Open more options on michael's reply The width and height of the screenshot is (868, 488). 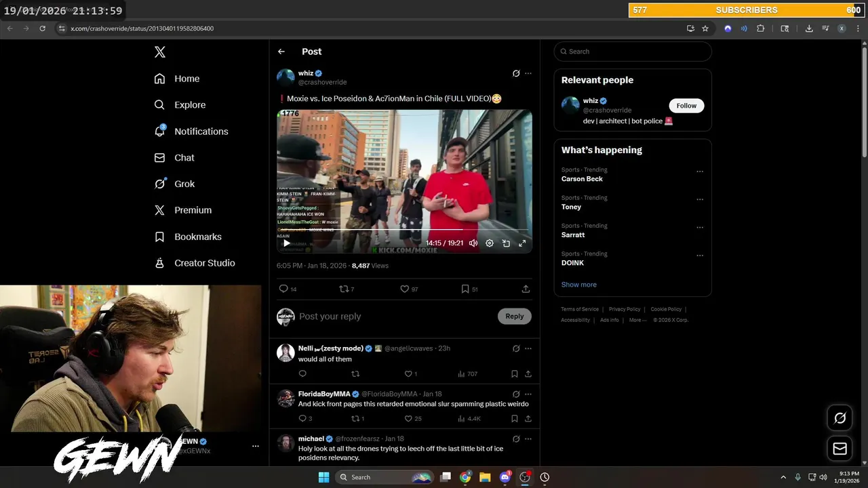click(528, 439)
